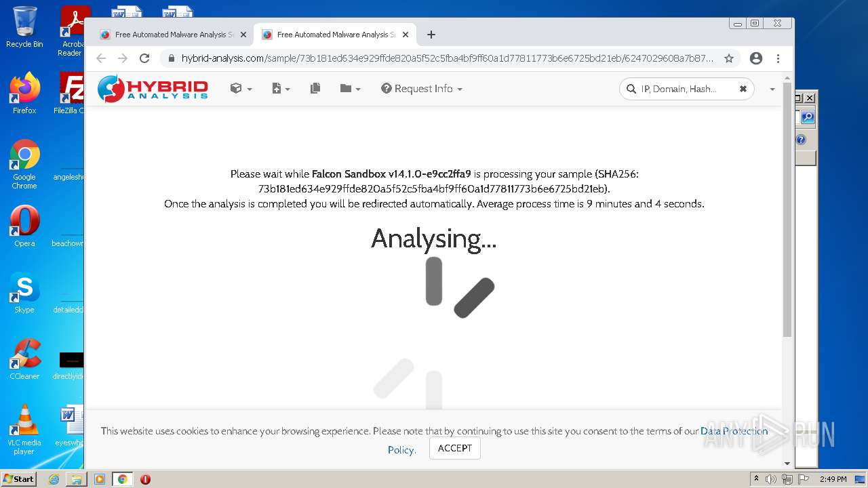This screenshot has height=488, width=868.
Task: Open Acrobat Reader desktop shortcut
Action: pyautogui.click(x=72, y=30)
